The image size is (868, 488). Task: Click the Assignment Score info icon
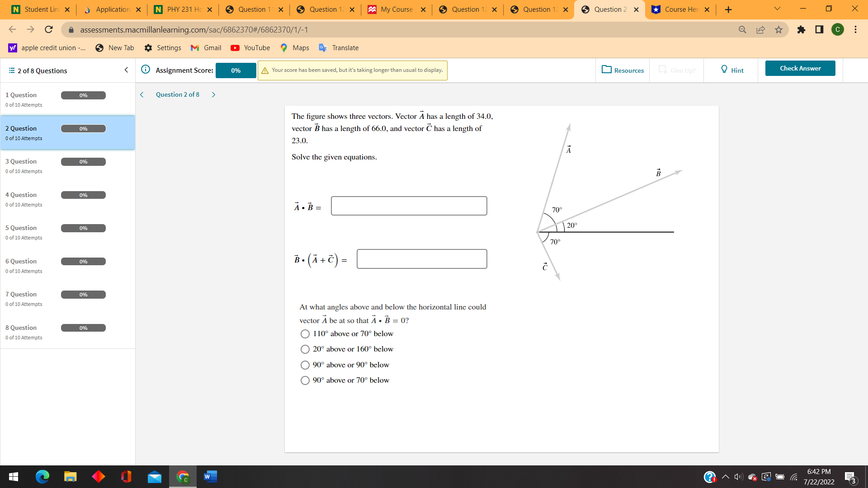coord(145,69)
